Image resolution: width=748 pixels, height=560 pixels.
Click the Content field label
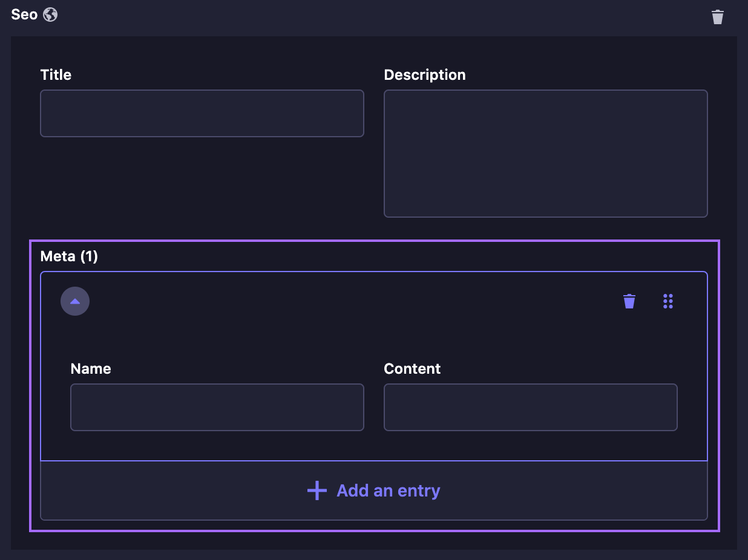coord(412,369)
